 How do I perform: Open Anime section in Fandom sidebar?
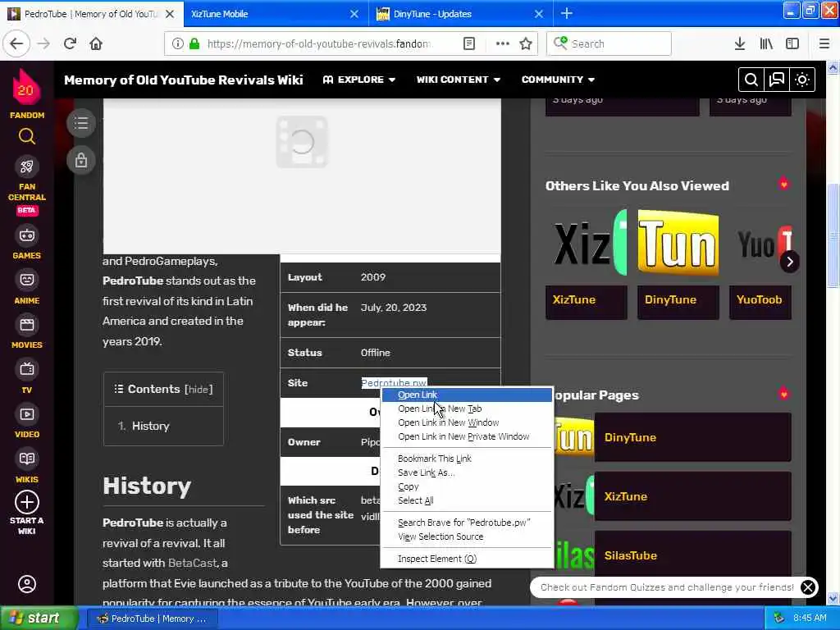(x=27, y=288)
